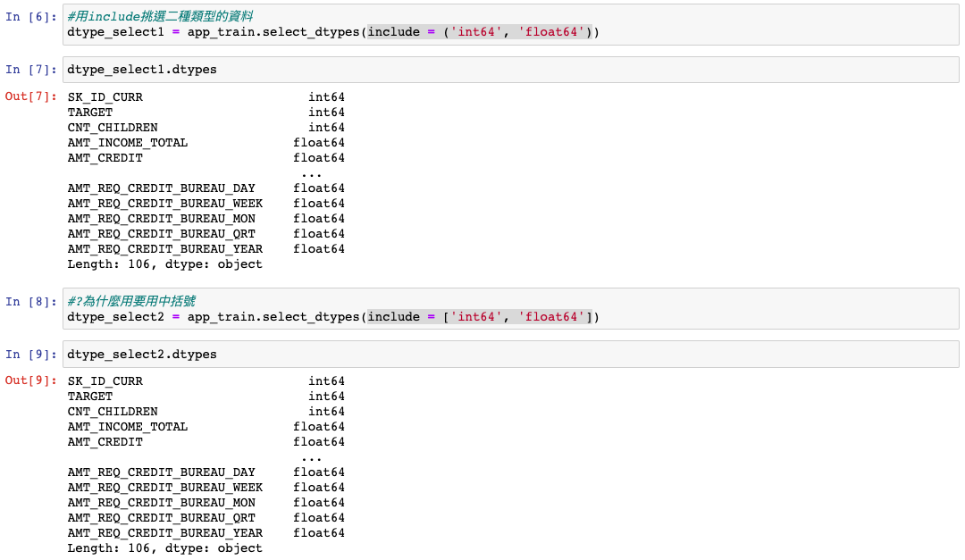This screenshot has width=965, height=560.
Task: Click 'CNT_CHILDREN' in the Out[7] output
Action: point(113,128)
